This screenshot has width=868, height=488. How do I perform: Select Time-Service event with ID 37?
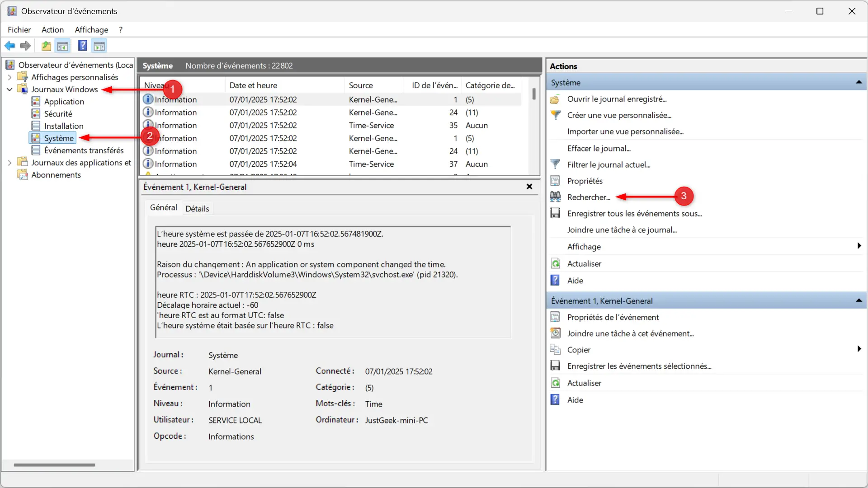[331, 164]
